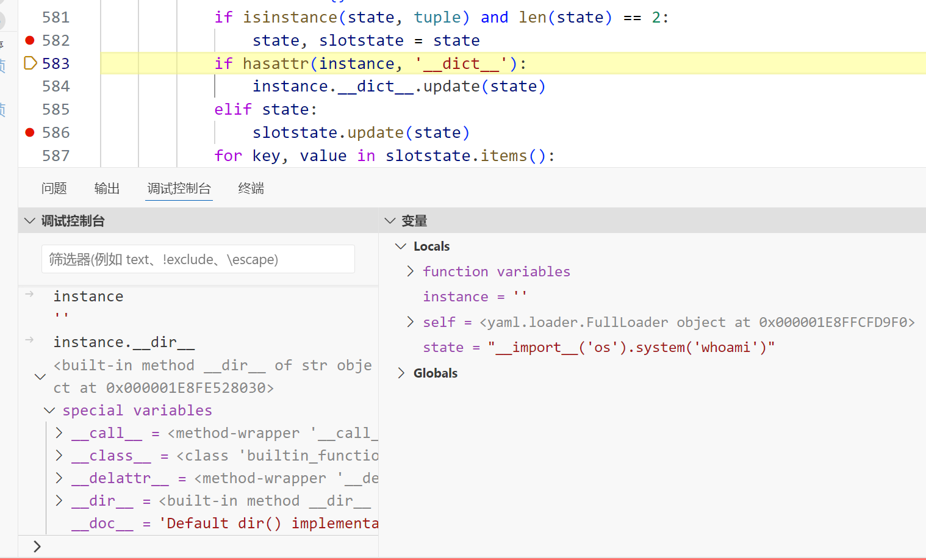Image resolution: width=926 pixels, height=560 pixels.
Task: Toggle the breakpoint on line 586
Action: [29, 132]
